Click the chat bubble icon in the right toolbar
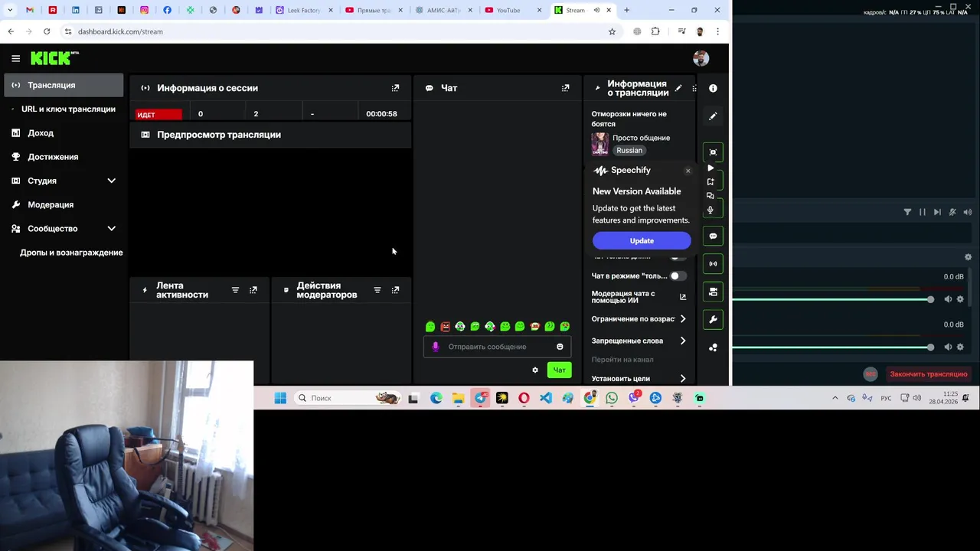This screenshot has height=551, width=980. tap(713, 236)
